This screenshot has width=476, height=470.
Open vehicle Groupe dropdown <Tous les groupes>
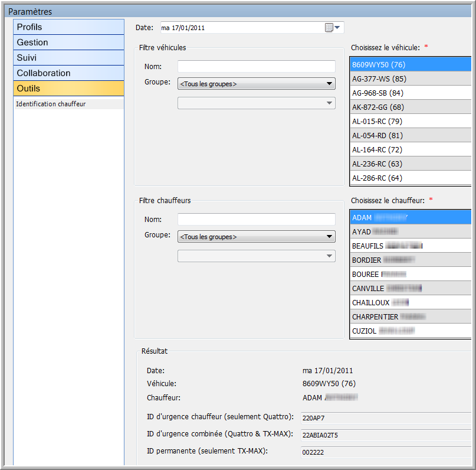[x=256, y=84]
